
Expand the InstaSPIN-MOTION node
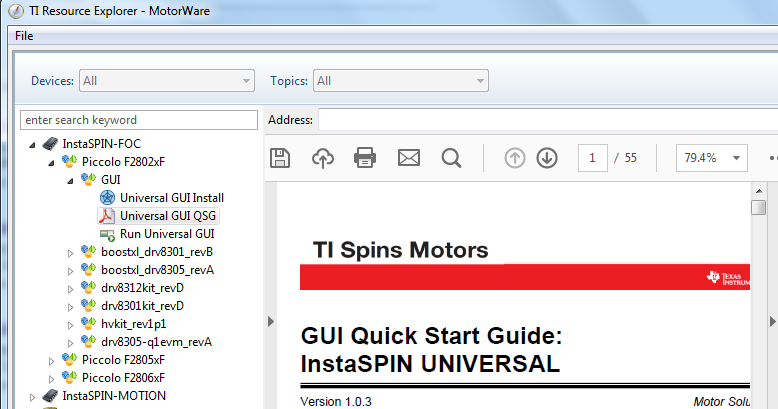(32, 397)
